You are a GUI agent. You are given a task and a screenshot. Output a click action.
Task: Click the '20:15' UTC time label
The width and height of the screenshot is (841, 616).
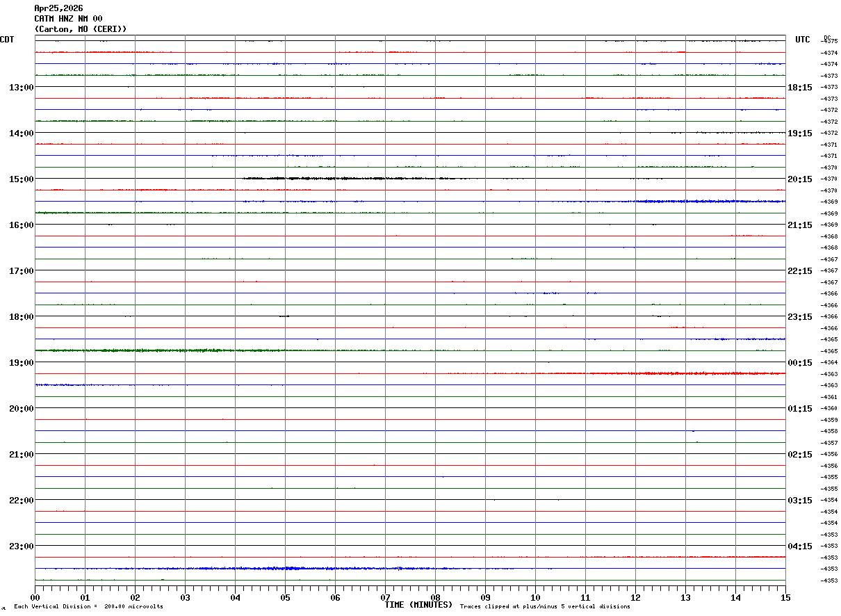[x=800, y=179]
